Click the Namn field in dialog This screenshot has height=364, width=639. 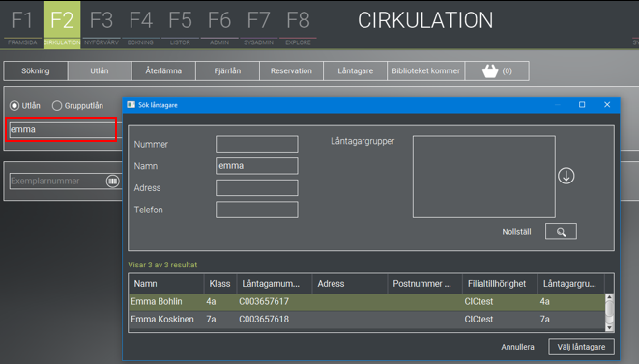click(257, 166)
